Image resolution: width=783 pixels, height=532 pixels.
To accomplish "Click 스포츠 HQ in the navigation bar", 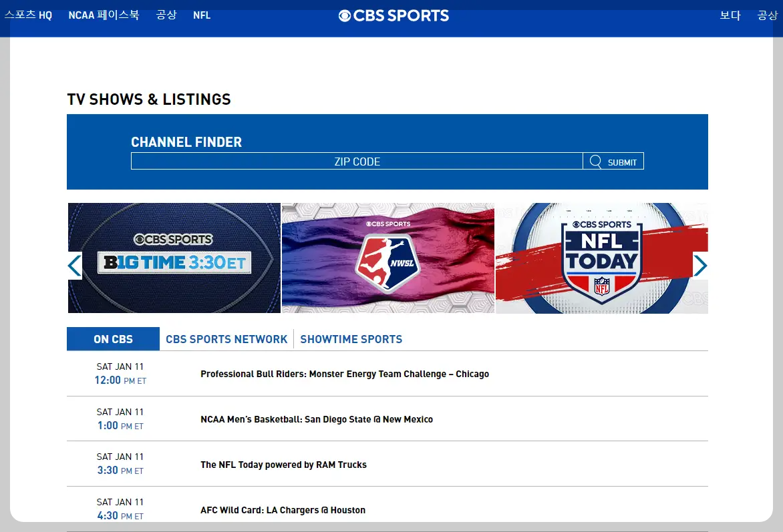I will (x=28, y=15).
